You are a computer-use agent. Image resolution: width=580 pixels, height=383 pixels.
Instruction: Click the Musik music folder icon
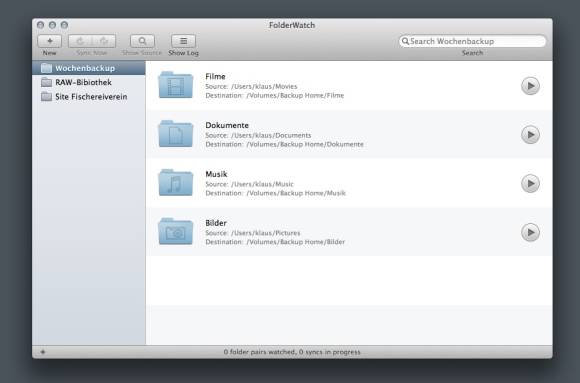point(176,183)
